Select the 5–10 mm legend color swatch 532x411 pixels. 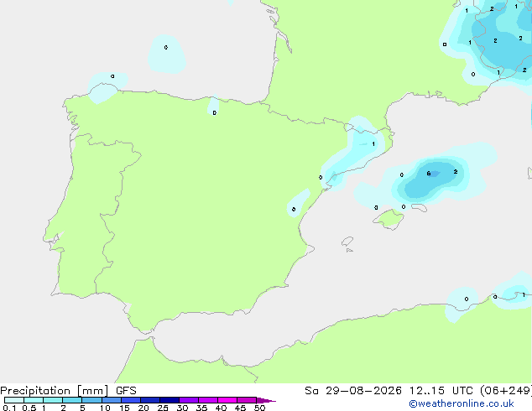[x=91, y=400]
